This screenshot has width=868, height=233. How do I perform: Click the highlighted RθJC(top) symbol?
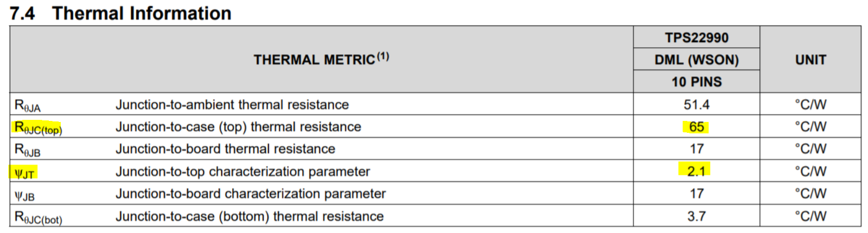pos(38,128)
